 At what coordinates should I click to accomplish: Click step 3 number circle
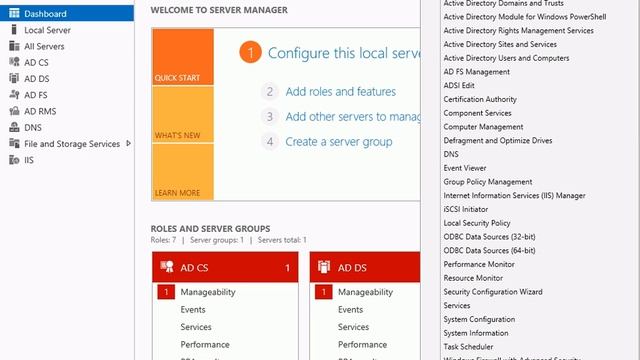[269, 117]
